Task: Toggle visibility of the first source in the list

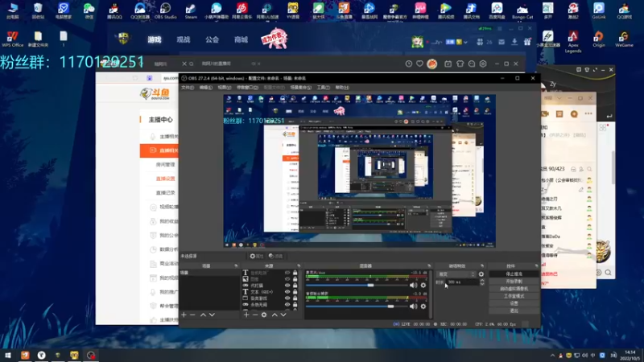Action: click(287, 273)
